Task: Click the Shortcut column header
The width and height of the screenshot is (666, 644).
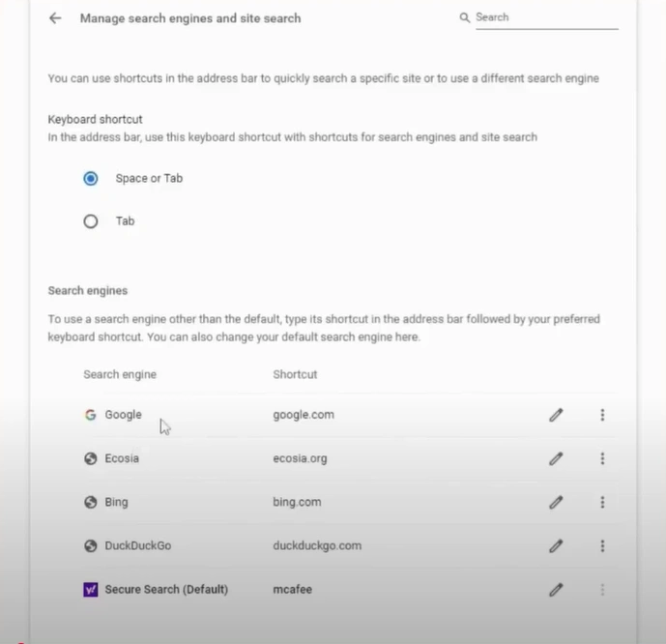Action: [x=295, y=374]
